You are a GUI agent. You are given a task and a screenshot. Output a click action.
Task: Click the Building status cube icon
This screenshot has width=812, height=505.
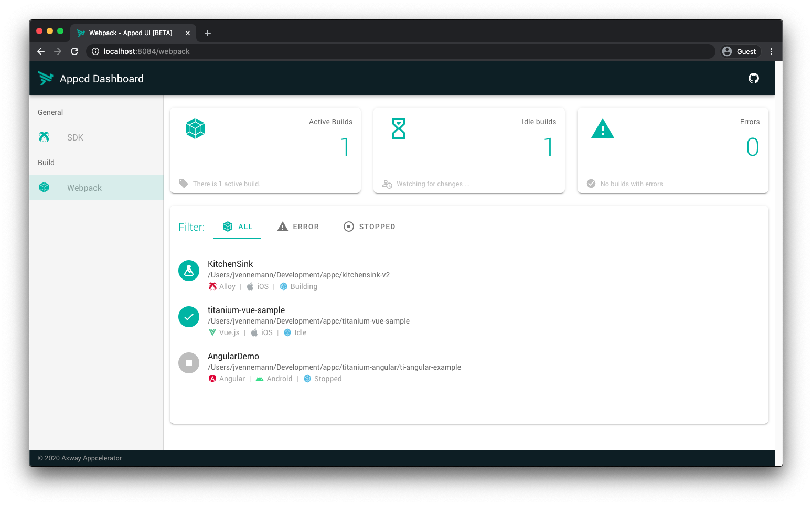coord(284,286)
